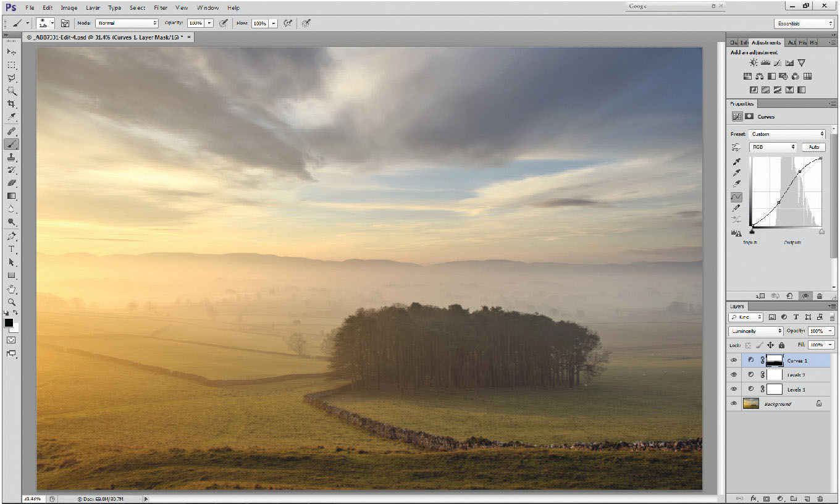Select the Rectangular Marquee tool
Screen dimensions: 840x504
tap(12, 65)
